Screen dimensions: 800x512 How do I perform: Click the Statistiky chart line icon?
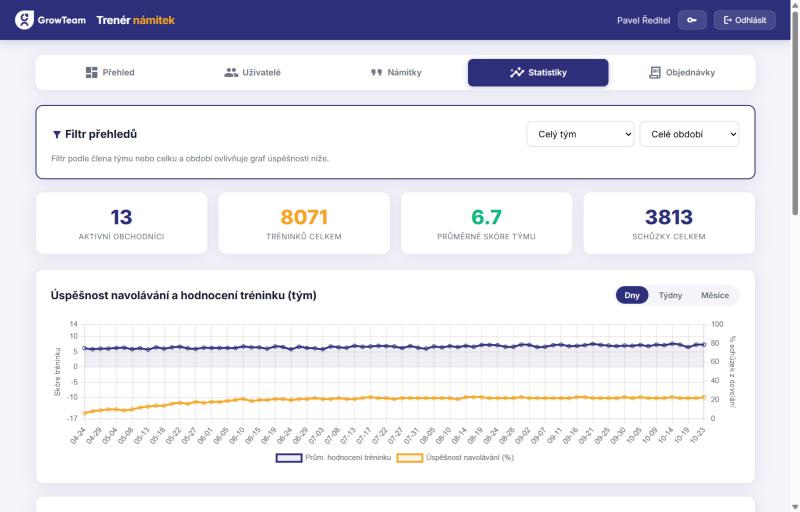516,72
